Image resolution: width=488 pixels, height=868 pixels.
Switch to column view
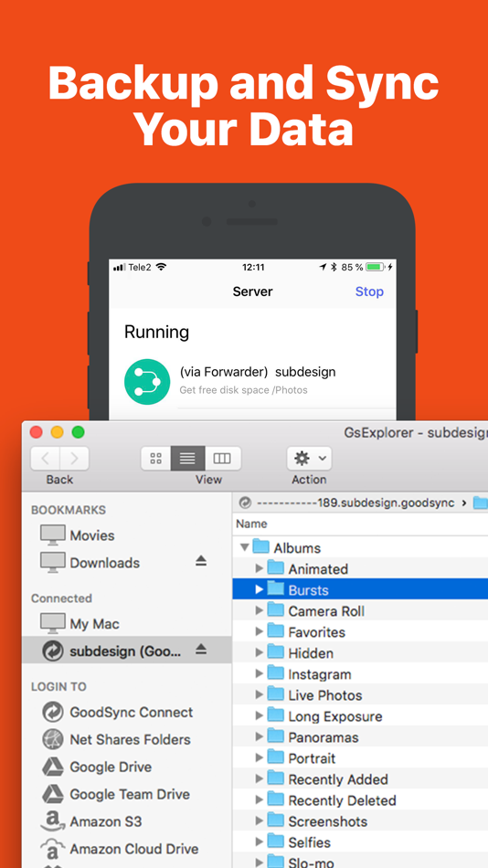click(223, 459)
